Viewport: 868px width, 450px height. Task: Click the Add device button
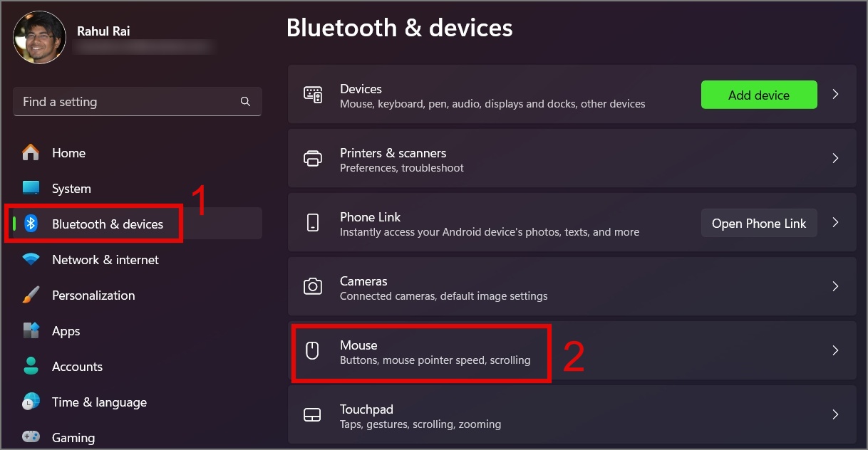758,94
